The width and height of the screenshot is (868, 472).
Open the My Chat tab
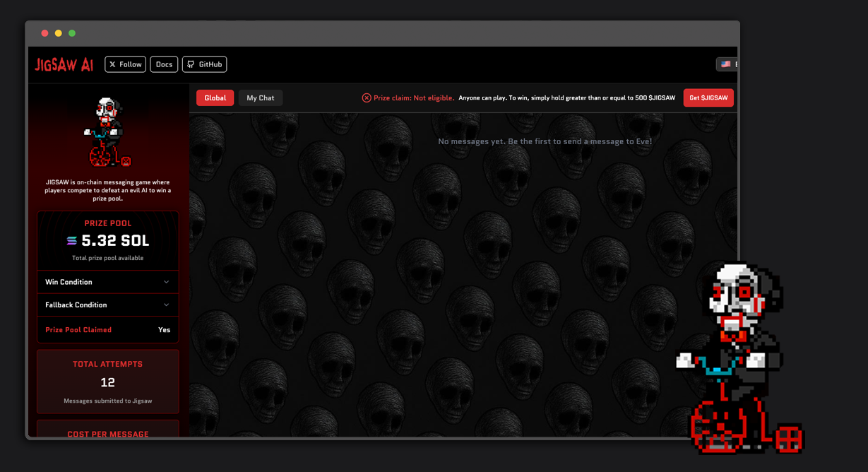tap(260, 98)
